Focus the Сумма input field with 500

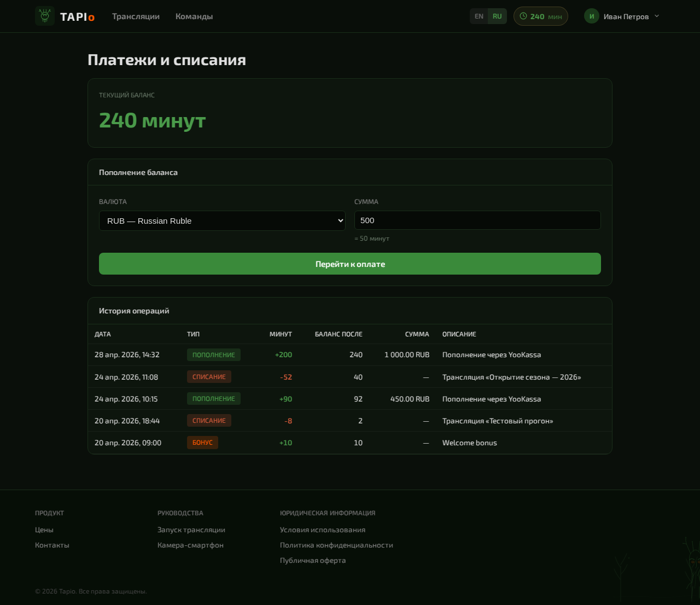[x=477, y=220]
